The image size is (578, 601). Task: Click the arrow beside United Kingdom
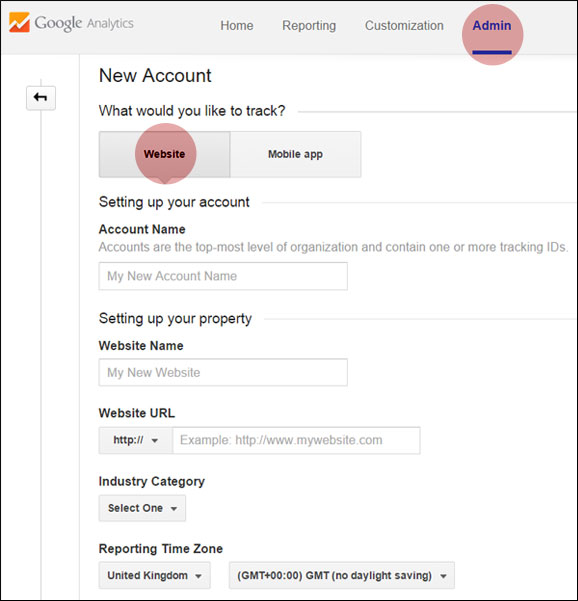point(198,576)
